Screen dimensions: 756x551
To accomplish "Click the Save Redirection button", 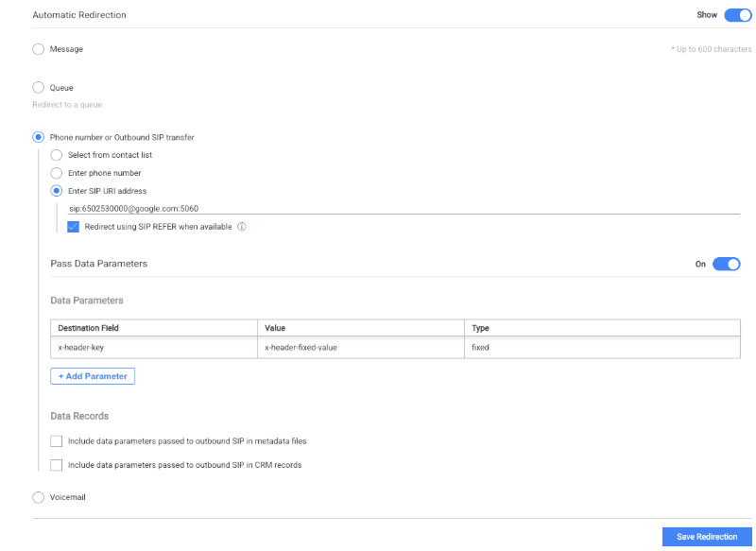I will (706, 536).
